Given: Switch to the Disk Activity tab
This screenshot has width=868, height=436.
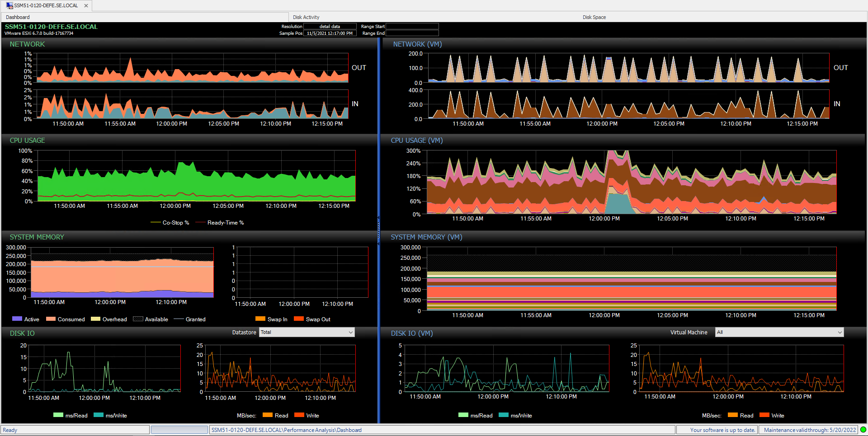Looking at the screenshot, I should tap(306, 17).
